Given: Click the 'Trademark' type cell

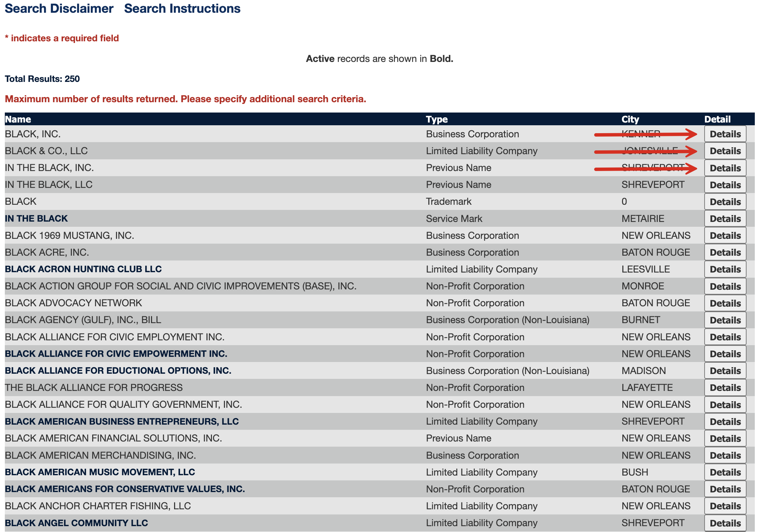Looking at the screenshot, I should (449, 201).
